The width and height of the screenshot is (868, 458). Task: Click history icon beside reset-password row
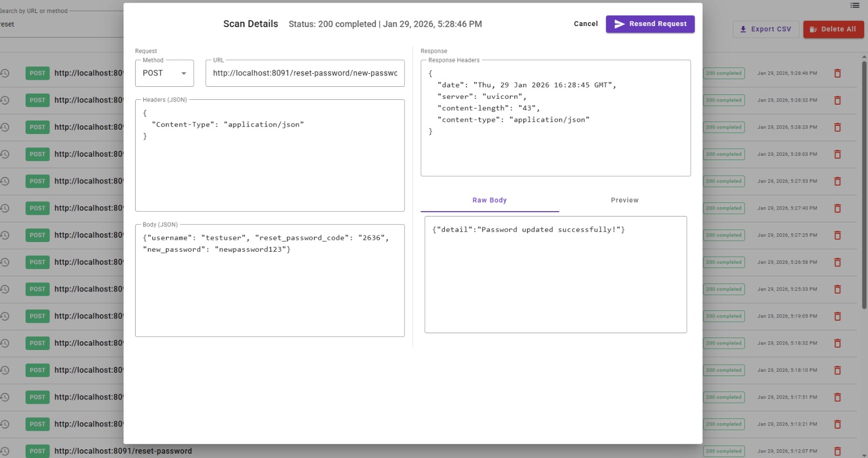pos(5,451)
